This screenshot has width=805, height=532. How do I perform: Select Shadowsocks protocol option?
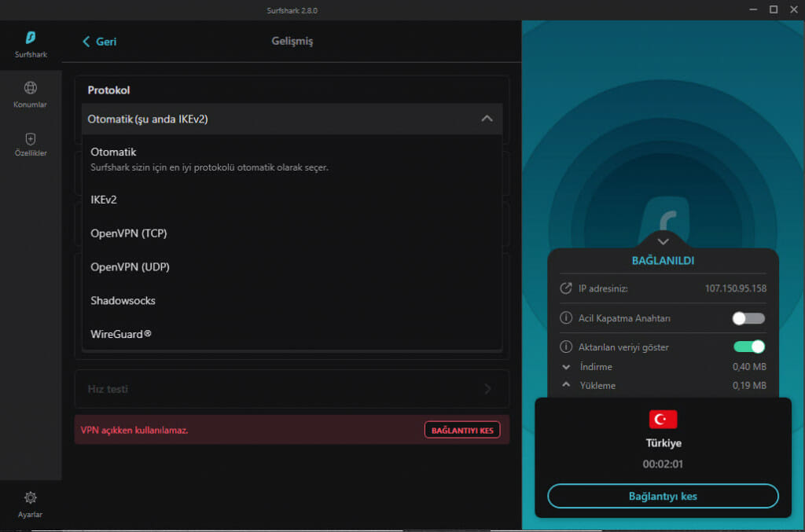[292, 301]
